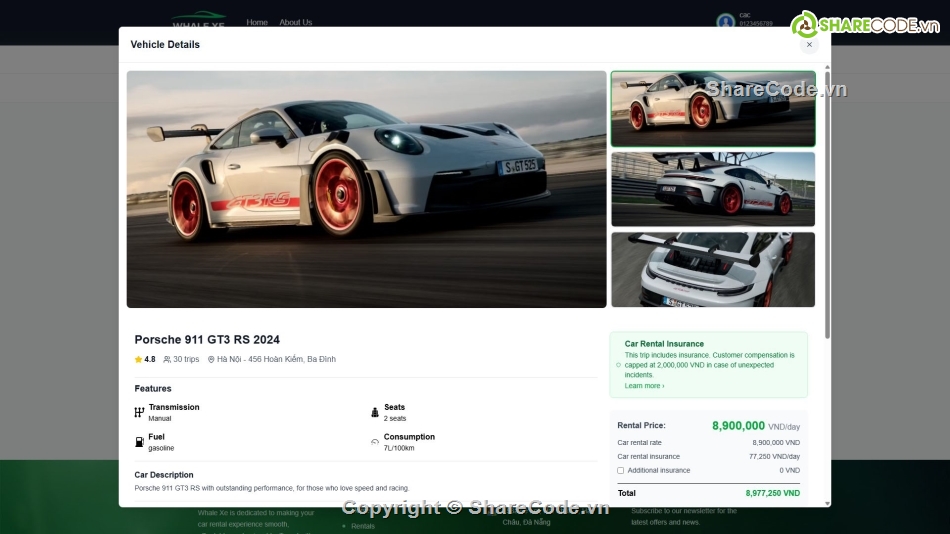
Task: Click the location pin icon
Action: [211, 359]
